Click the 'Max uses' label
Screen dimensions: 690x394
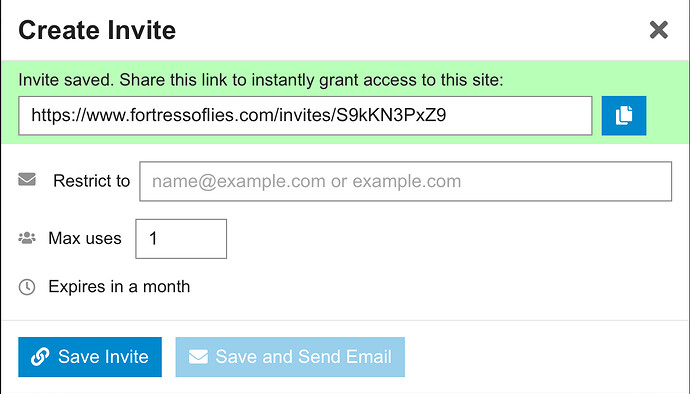(85, 238)
